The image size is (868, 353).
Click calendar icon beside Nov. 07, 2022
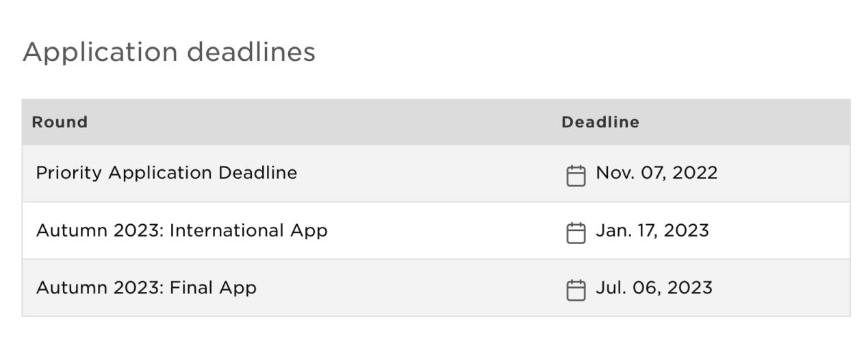576,175
